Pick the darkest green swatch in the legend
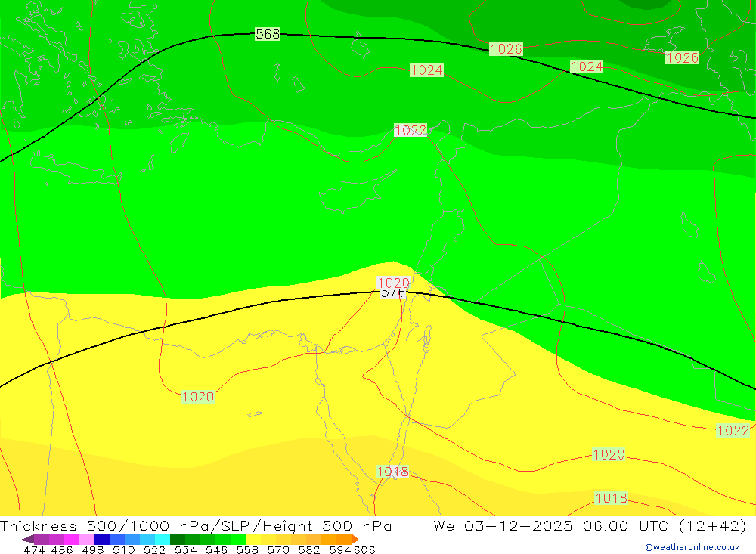756x554 pixels. pos(178,539)
